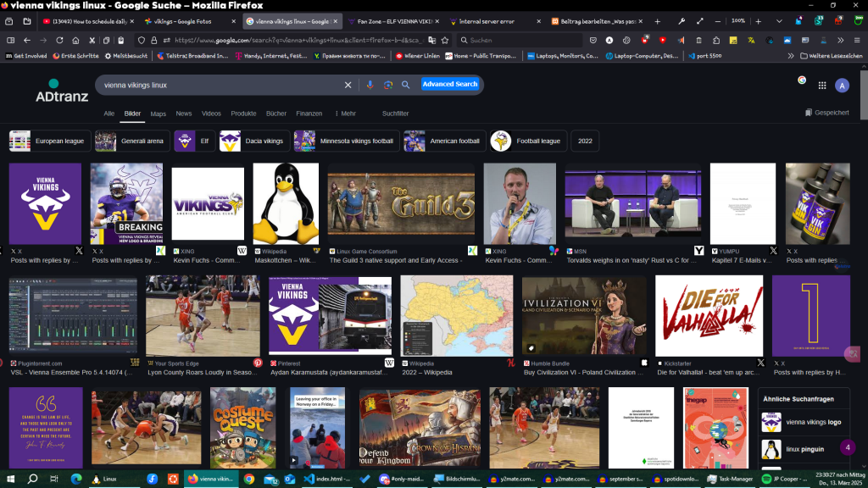Bookmark this page with star icon
This screenshot has width=868, height=488.
pos(444,41)
